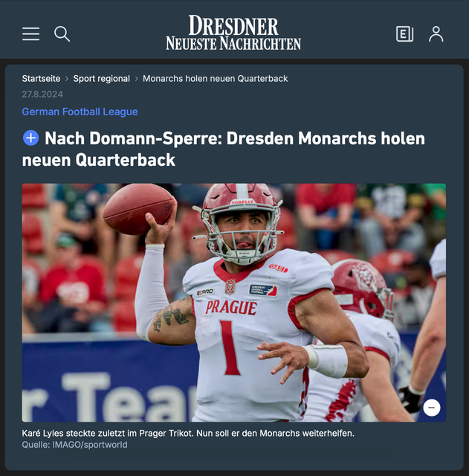Click the chevron right after Sport regional

(x=137, y=79)
